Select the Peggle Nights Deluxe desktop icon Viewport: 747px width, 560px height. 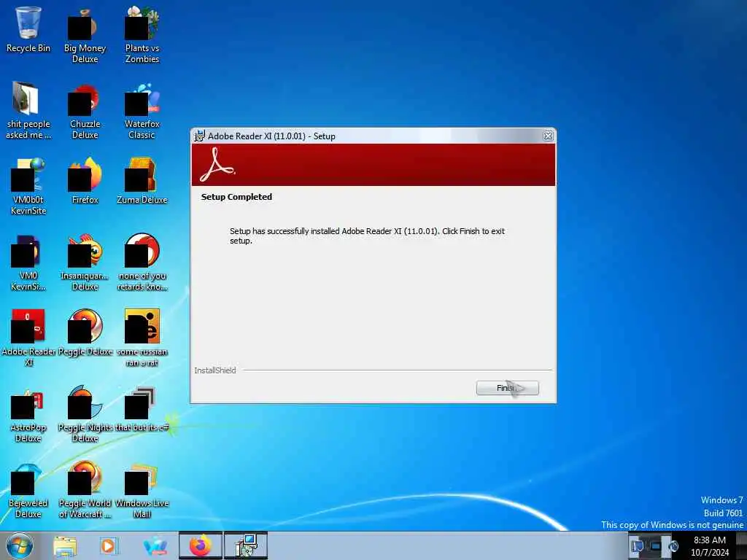(85, 414)
